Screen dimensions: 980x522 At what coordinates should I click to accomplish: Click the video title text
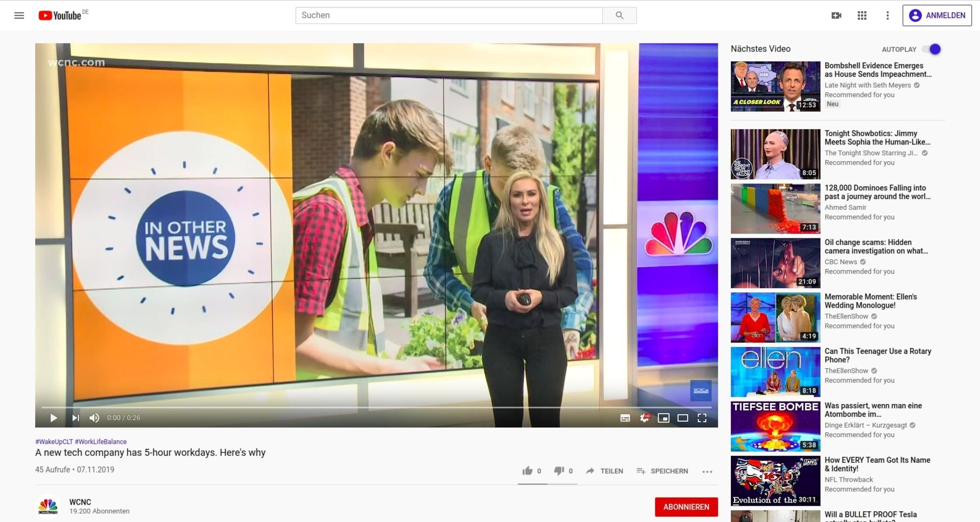pos(150,453)
